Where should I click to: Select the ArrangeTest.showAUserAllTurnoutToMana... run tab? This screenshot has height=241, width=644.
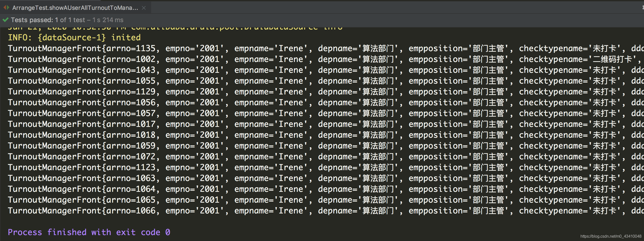click(x=75, y=8)
